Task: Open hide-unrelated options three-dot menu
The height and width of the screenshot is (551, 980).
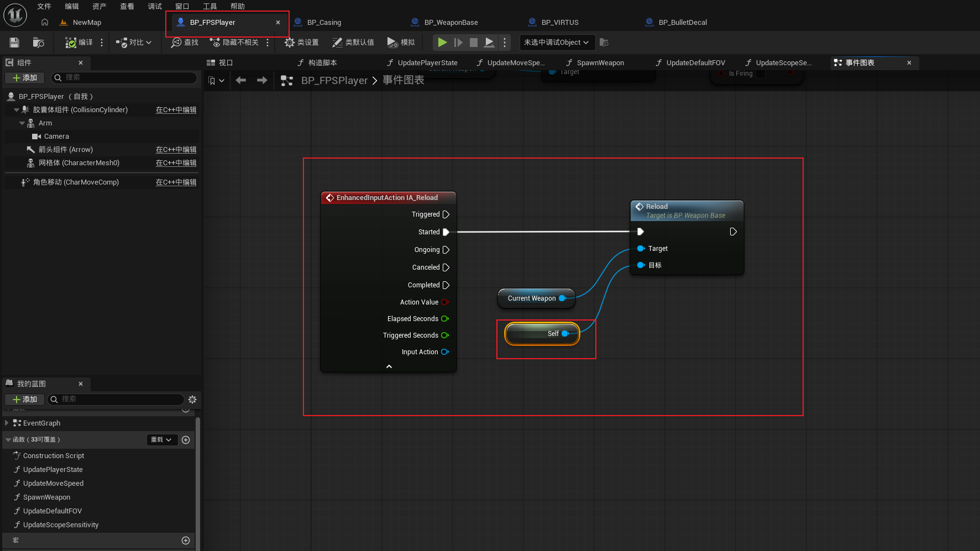Action: click(x=268, y=43)
